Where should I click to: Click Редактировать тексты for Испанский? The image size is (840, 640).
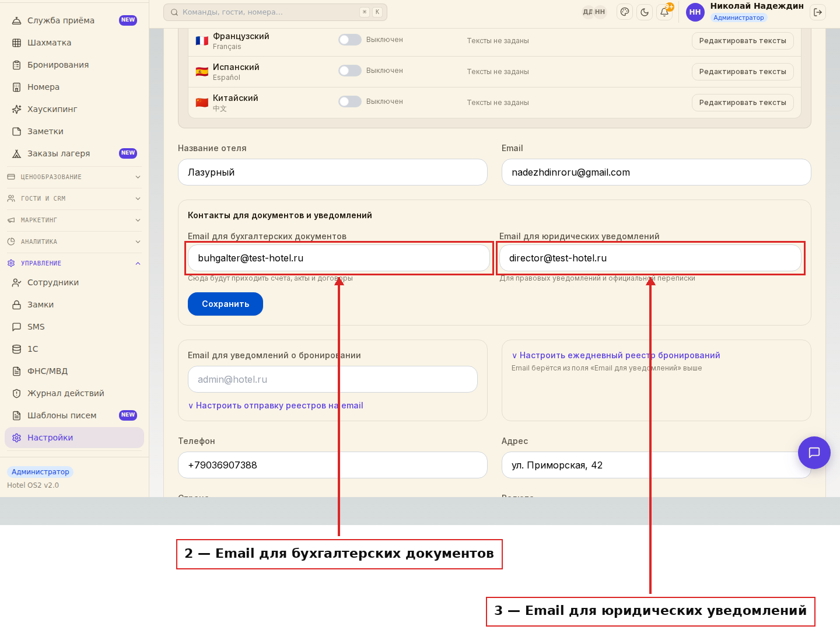(x=743, y=72)
